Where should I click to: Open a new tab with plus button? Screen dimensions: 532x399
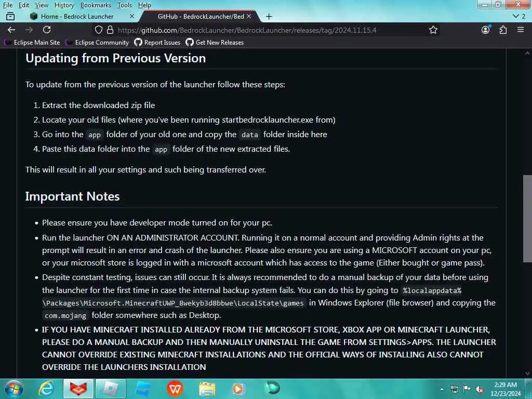click(269, 16)
